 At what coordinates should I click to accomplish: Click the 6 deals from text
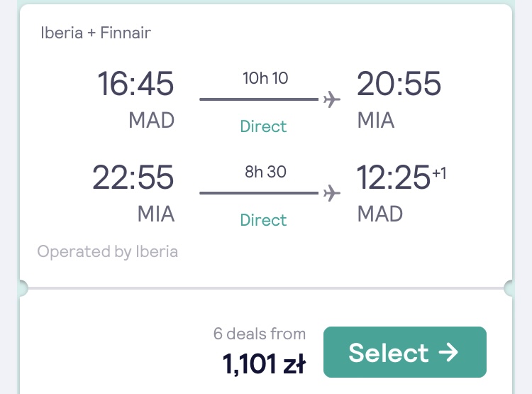[260, 334]
